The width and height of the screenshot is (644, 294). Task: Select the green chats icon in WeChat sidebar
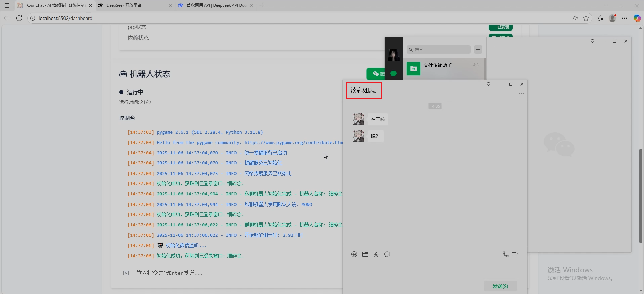(x=393, y=74)
